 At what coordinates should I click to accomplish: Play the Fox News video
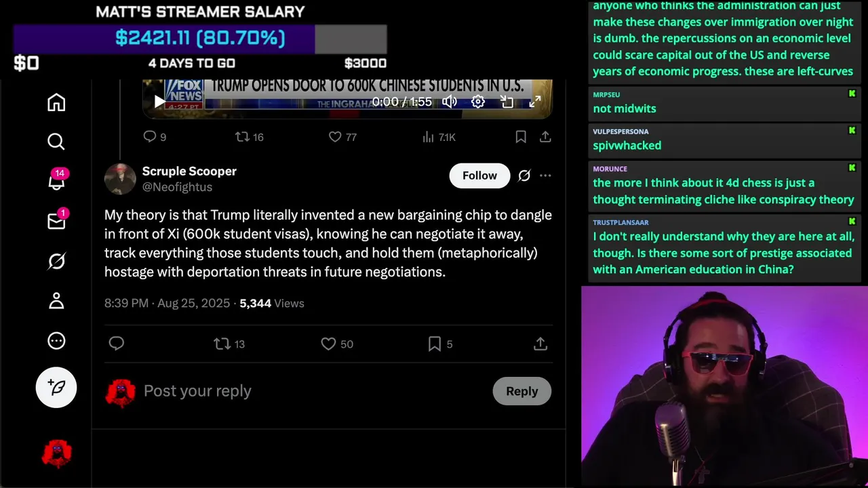point(159,102)
